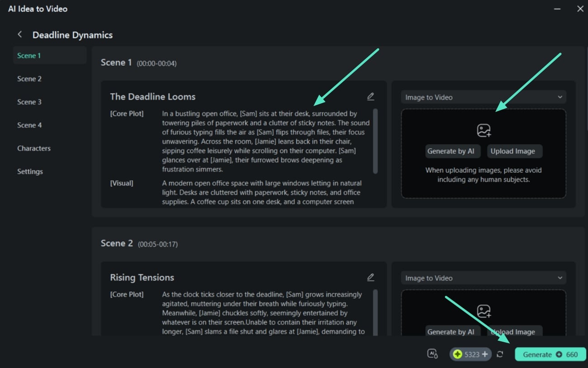Viewport: 588px width, 368px height.
Task: Start video generation with the Generate button
Action: pos(550,354)
